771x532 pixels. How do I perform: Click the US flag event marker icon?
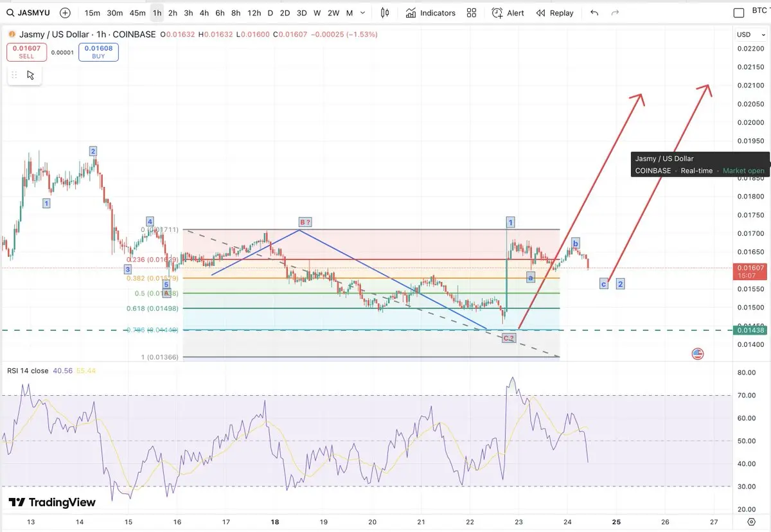point(698,353)
